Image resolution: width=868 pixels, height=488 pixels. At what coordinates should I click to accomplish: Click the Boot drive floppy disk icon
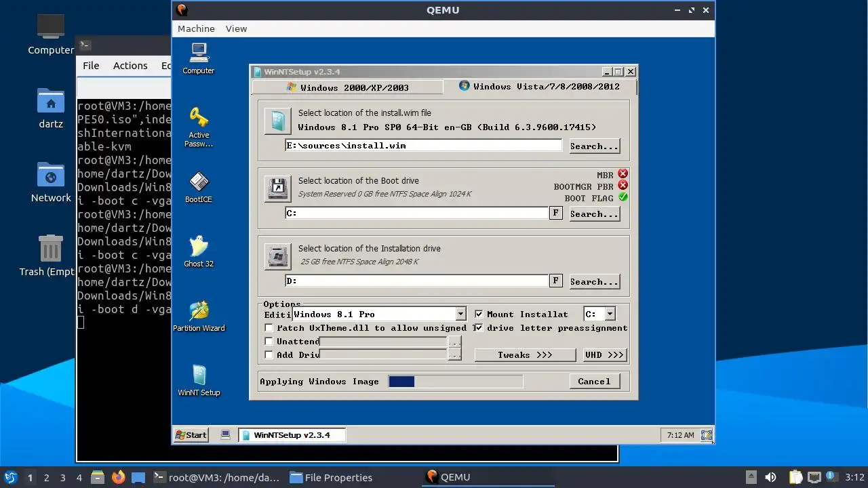point(277,188)
